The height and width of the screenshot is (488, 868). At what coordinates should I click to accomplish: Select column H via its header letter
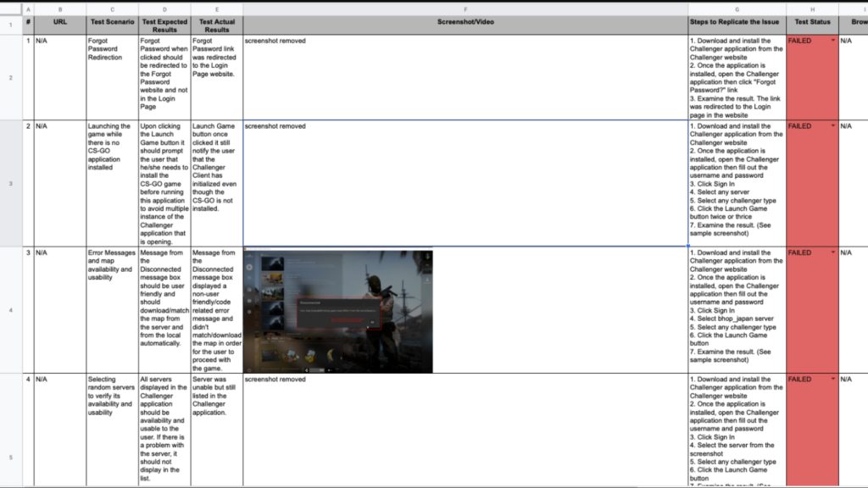(812, 9)
